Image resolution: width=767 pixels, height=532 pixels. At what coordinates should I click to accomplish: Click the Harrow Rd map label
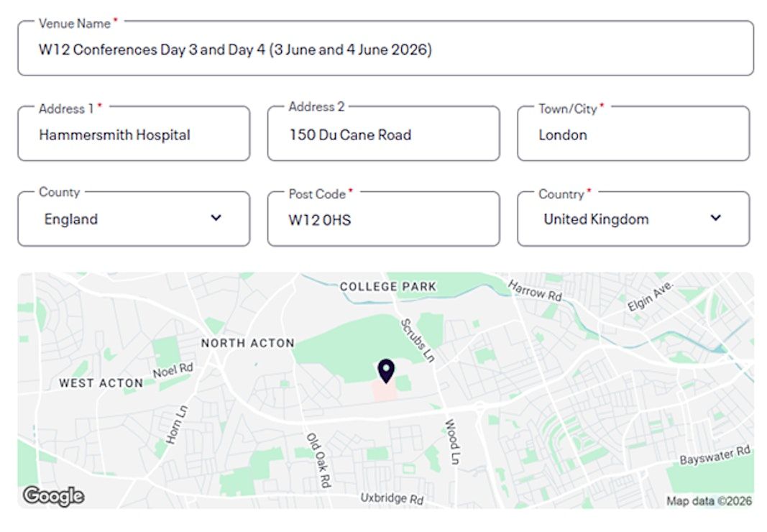[x=535, y=291]
